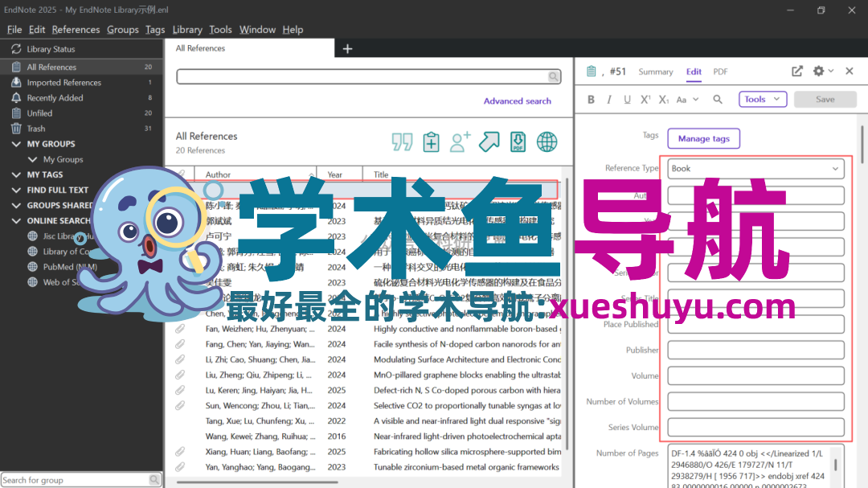Viewport: 868px width, 488px height.
Task: Close the reference panel
Action: pyautogui.click(x=850, y=71)
